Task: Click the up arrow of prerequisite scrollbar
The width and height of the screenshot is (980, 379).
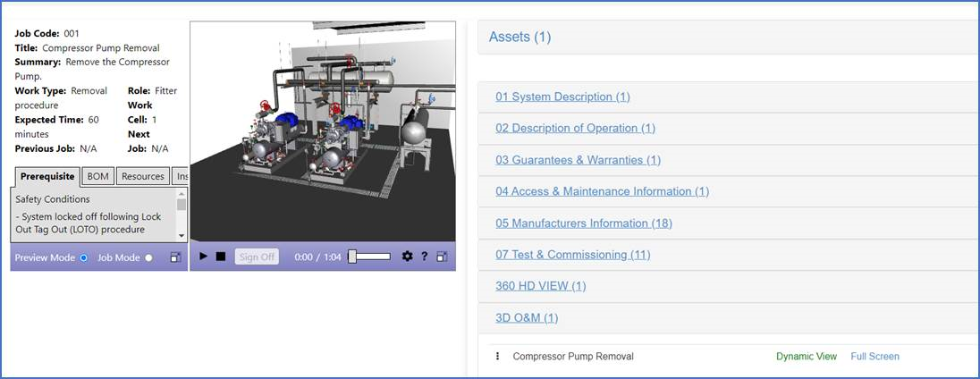Action: pos(182,194)
